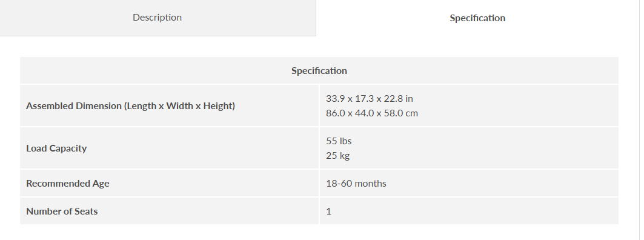Click the 86.0 centimeter length number

[x=336, y=113]
